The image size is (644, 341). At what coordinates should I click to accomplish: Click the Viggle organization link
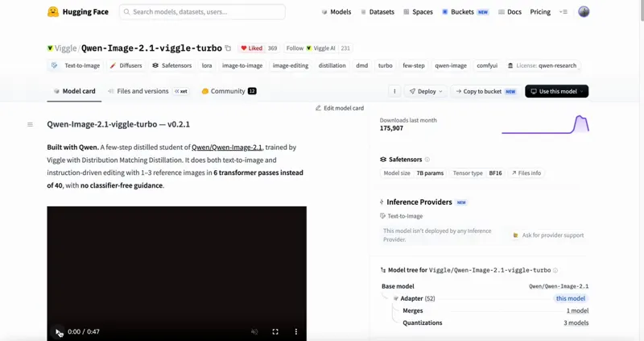[x=65, y=48]
